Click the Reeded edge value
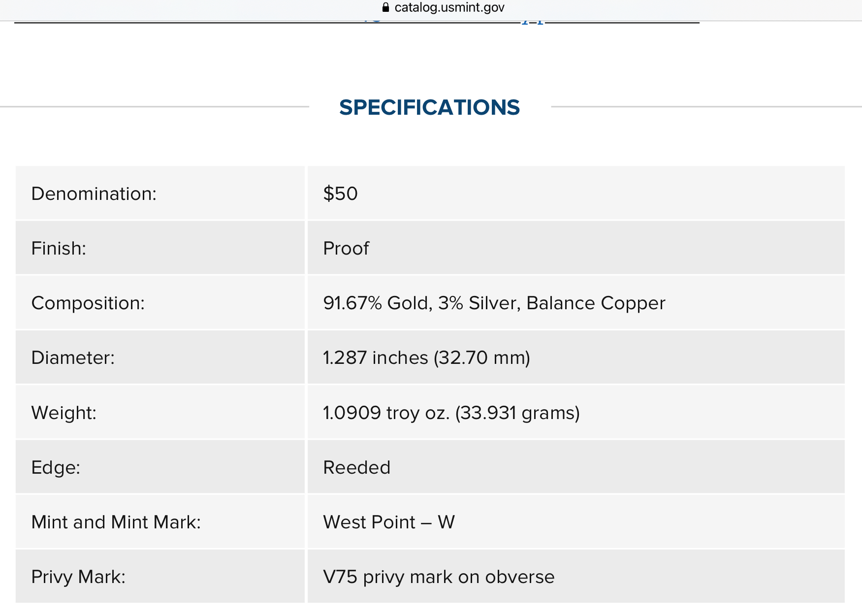The height and width of the screenshot is (616, 862). (x=356, y=467)
